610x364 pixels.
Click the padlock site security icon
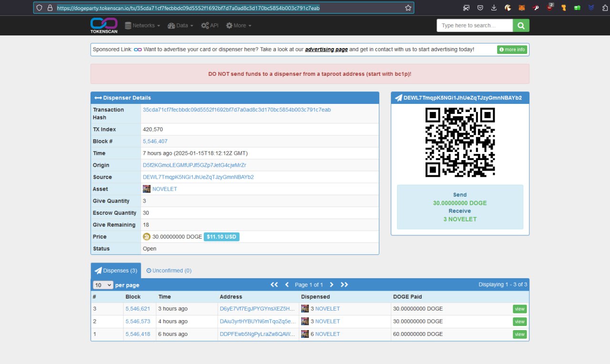point(50,8)
